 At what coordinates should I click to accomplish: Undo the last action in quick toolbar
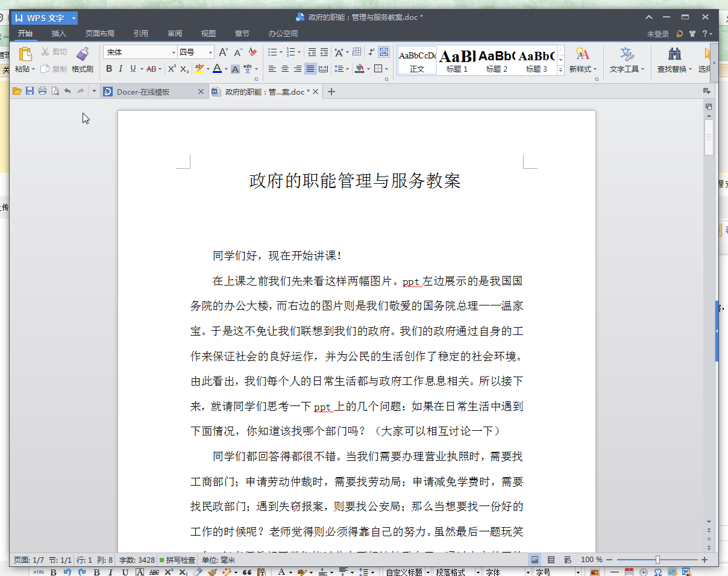(67, 92)
